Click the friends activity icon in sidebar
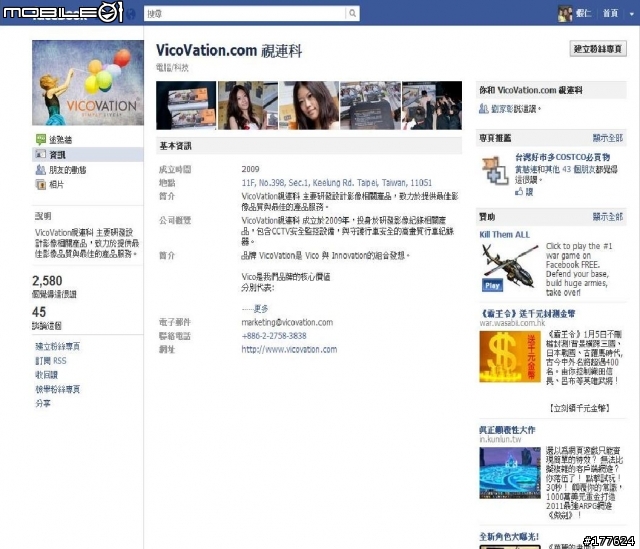Viewport: 640px width, 549px height. 40,170
